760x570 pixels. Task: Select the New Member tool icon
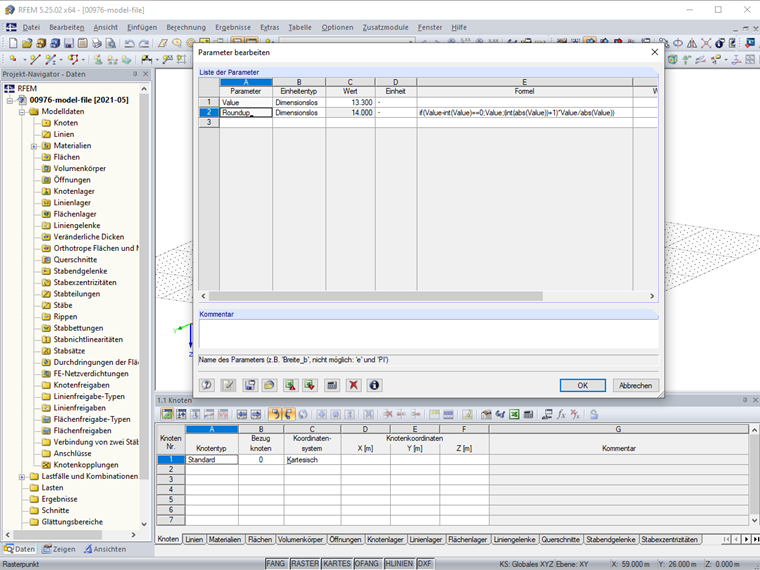pos(50,59)
